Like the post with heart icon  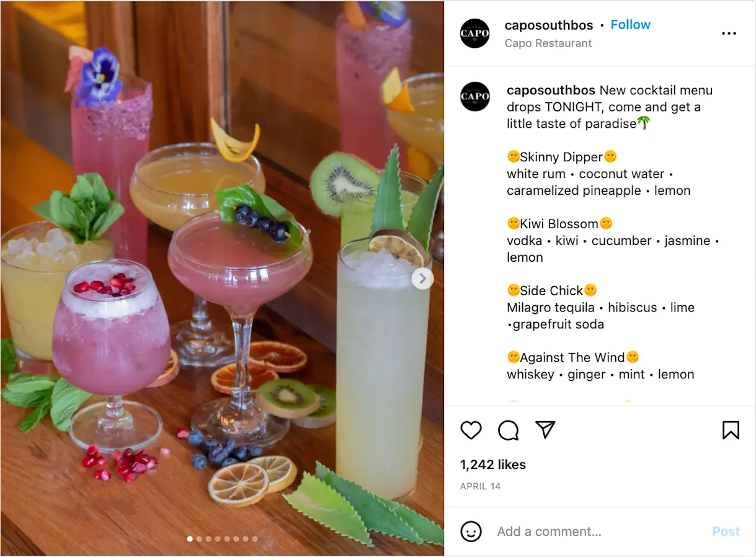[x=471, y=430]
